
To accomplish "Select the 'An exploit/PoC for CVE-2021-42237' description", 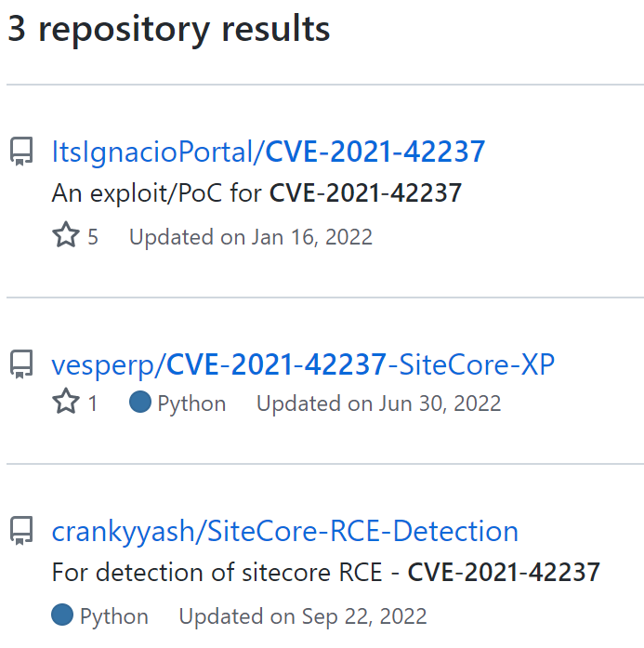I will tap(256, 193).
